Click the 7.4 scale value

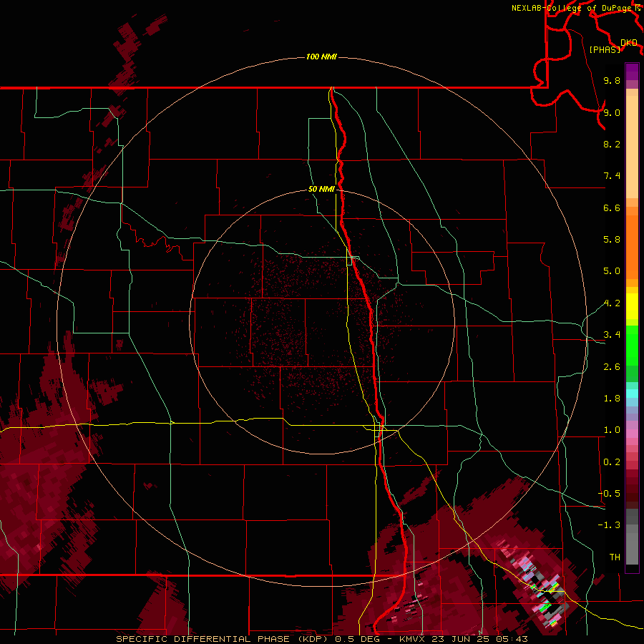coord(612,176)
